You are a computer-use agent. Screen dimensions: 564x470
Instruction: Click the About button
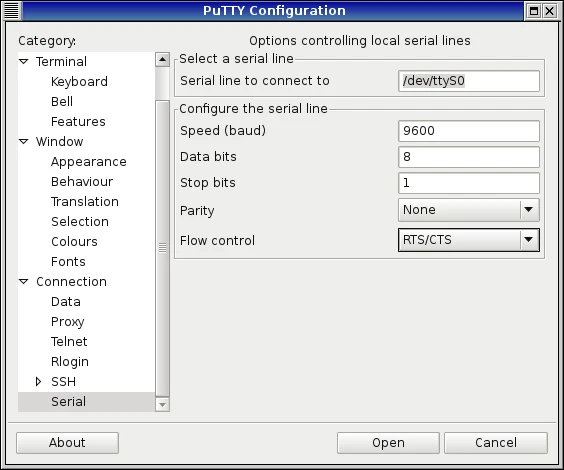click(67, 443)
